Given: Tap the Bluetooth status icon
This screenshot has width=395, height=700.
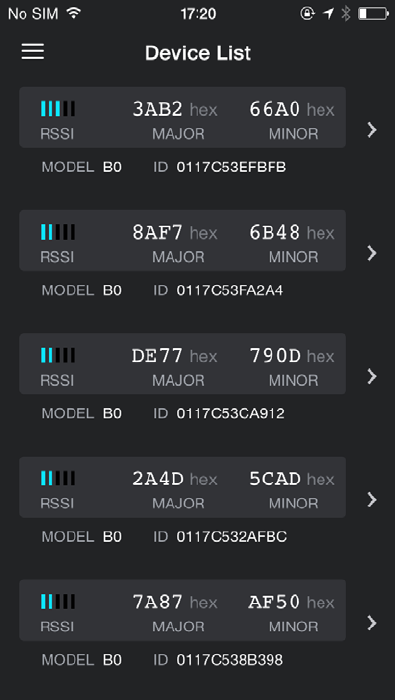Looking at the screenshot, I should point(346,13).
